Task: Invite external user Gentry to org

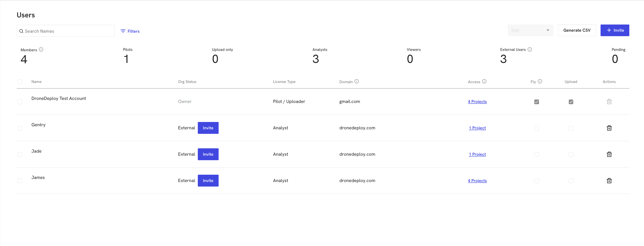Action: pos(208,128)
